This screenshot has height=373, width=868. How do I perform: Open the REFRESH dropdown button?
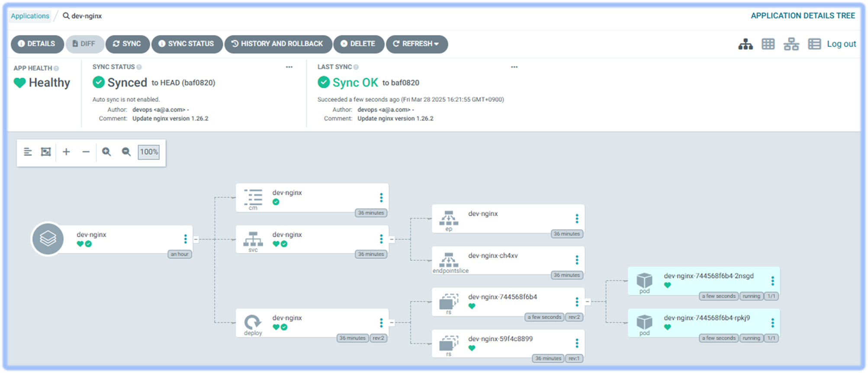(x=417, y=44)
